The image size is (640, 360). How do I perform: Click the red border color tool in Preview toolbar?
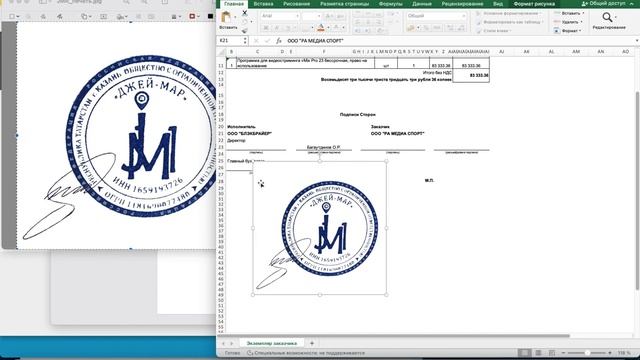coord(192,16)
